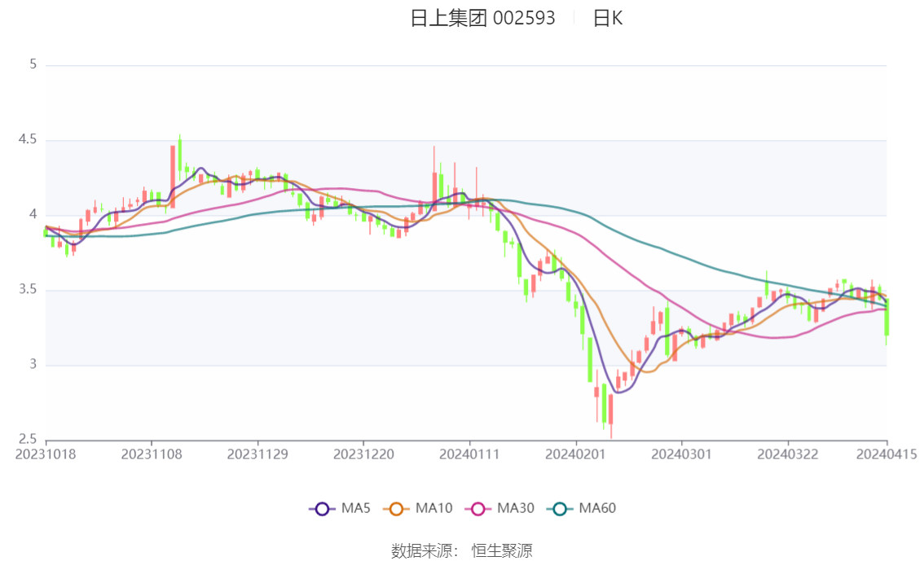924x561 pixels.
Task: Click the tall red candlestick near 20231108
Action: point(173,175)
